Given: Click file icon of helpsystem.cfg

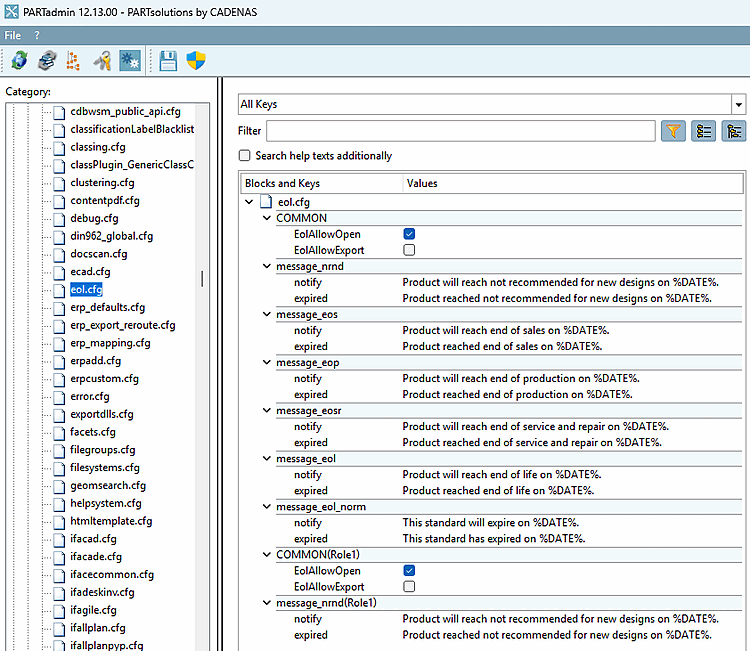Looking at the screenshot, I should coord(59,504).
